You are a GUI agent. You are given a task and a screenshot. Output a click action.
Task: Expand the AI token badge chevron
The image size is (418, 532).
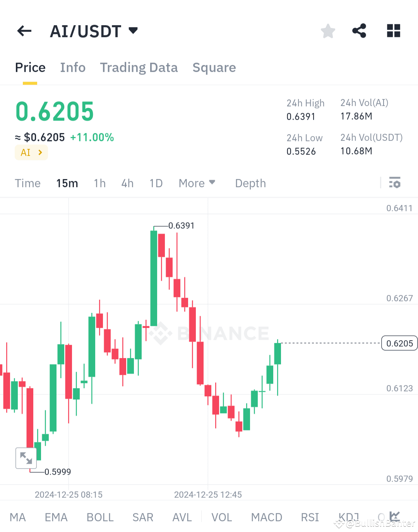pos(40,152)
